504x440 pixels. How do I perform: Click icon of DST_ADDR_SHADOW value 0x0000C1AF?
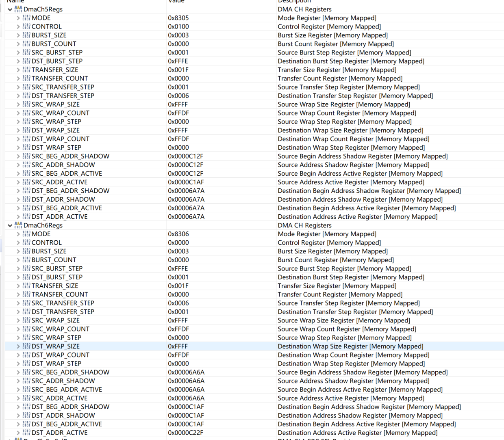26,416
